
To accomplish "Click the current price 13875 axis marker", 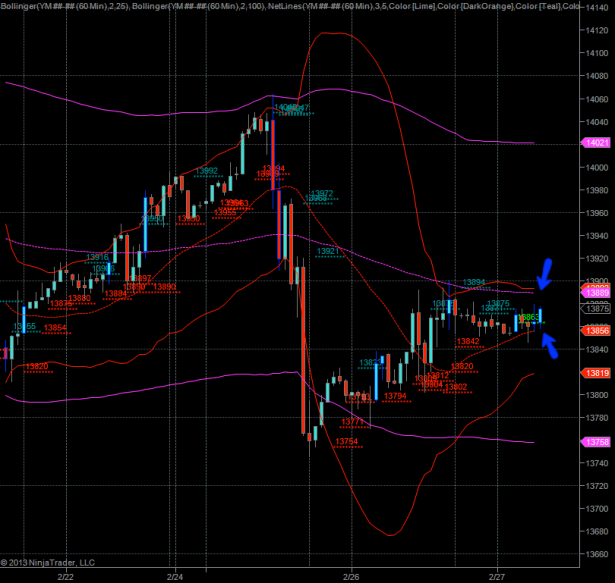I will 596,309.
